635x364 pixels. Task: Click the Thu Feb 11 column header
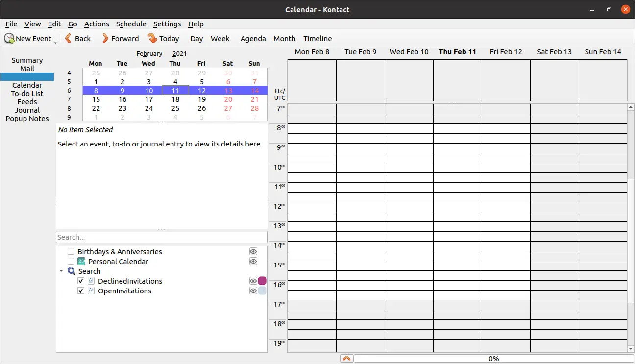coord(458,52)
